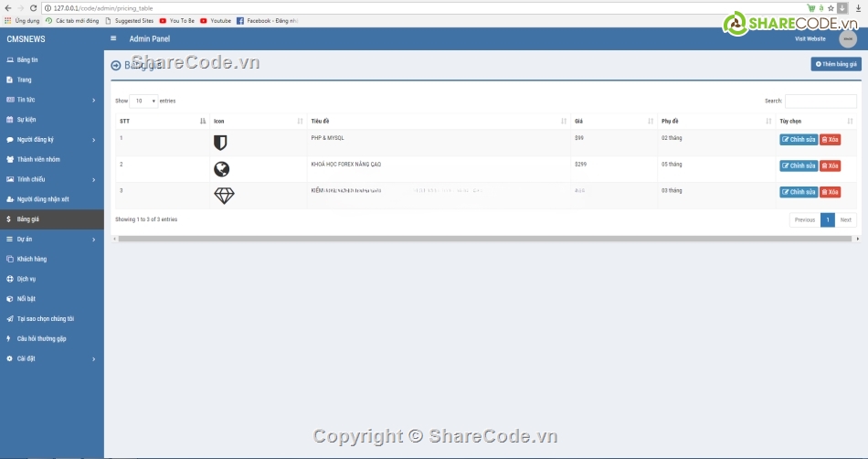Delete the KHOÁ HỌC FOREX NÂNG CAO row
The height and width of the screenshot is (459, 868).
830,165
